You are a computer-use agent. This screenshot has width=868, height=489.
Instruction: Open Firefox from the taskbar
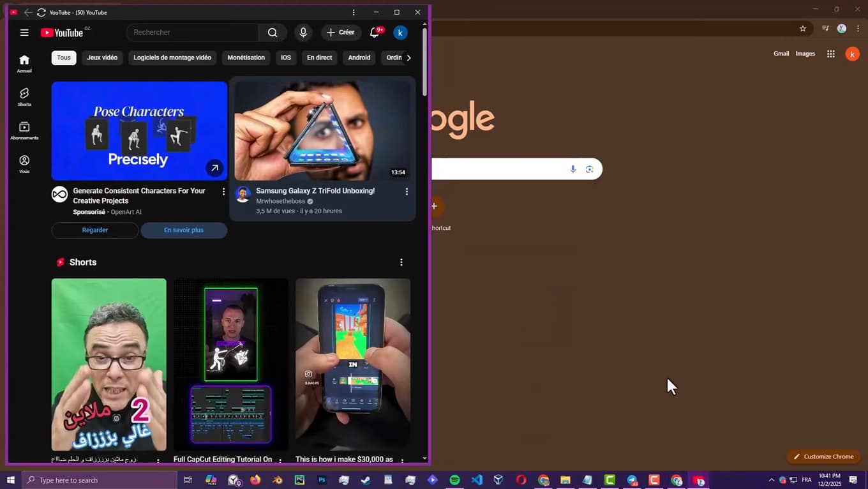coord(255,480)
